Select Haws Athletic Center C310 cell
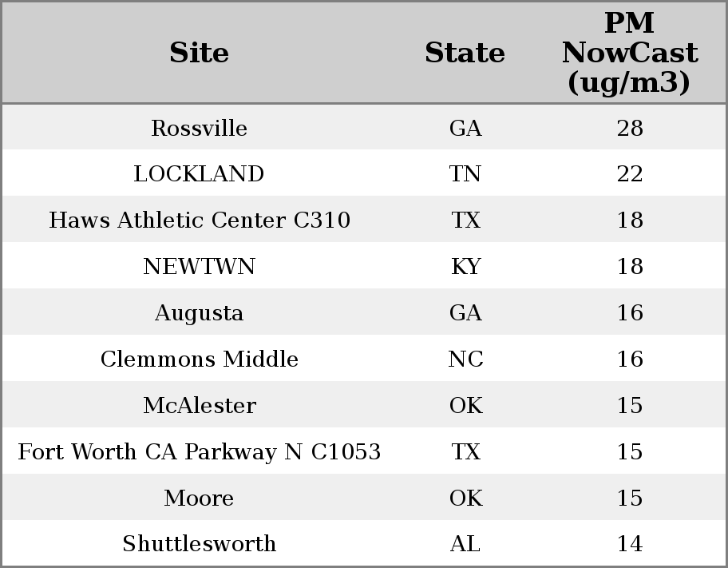This screenshot has height=568, width=728. pyautogui.click(x=200, y=220)
